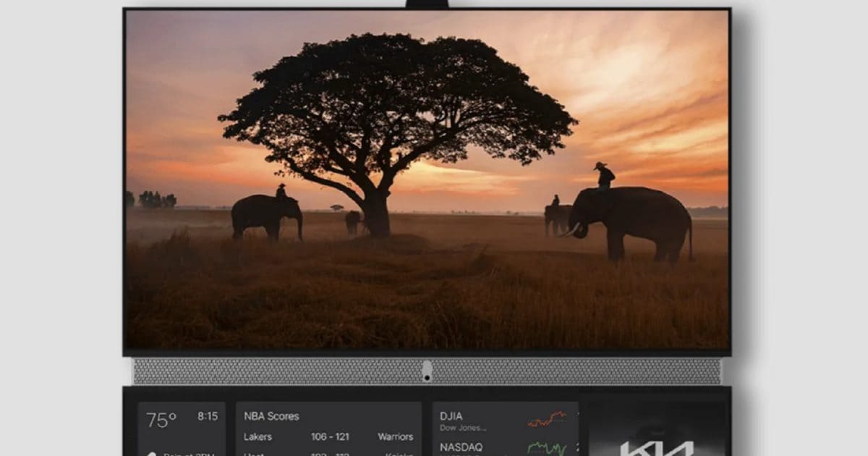
Task: Click the camera module atop the TV
Action: tap(427, 4)
